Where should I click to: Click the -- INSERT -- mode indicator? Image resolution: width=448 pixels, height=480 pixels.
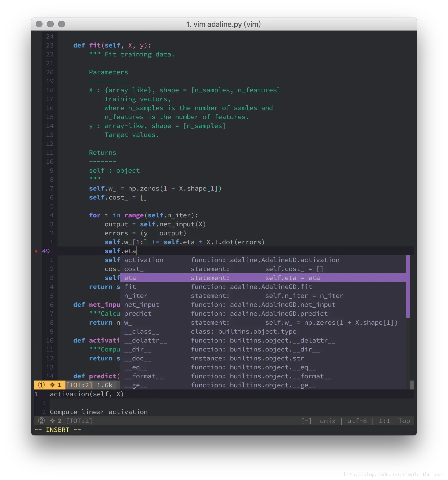[58, 430]
